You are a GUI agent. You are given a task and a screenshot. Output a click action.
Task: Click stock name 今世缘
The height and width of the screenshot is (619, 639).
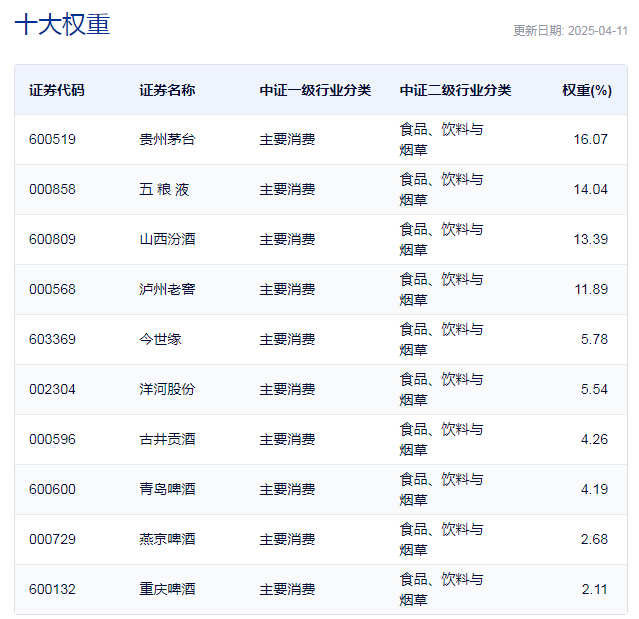pyautogui.click(x=160, y=339)
